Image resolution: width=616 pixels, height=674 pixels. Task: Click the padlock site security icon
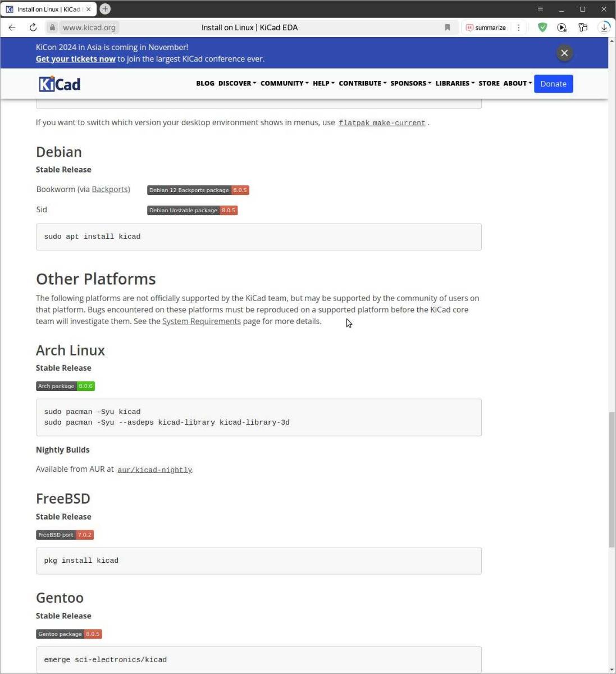point(52,28)
